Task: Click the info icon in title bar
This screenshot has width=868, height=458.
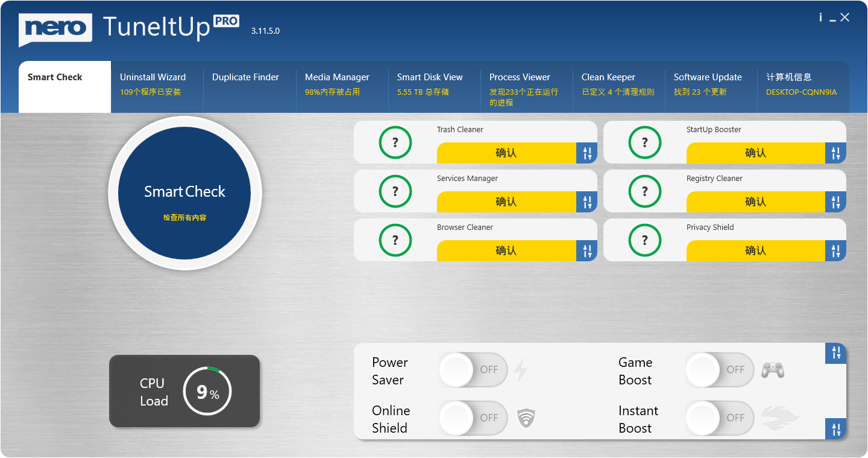Action: tap(820, 17)
